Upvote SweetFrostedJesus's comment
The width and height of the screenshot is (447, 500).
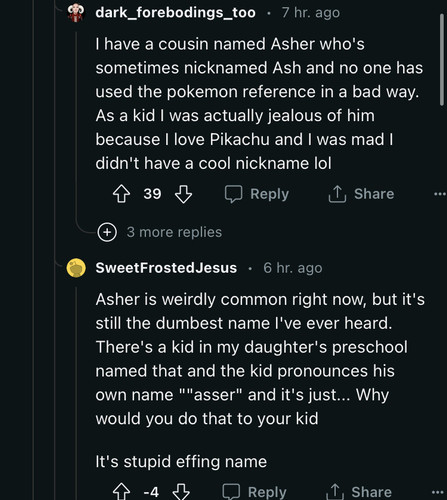click(121, 492)
